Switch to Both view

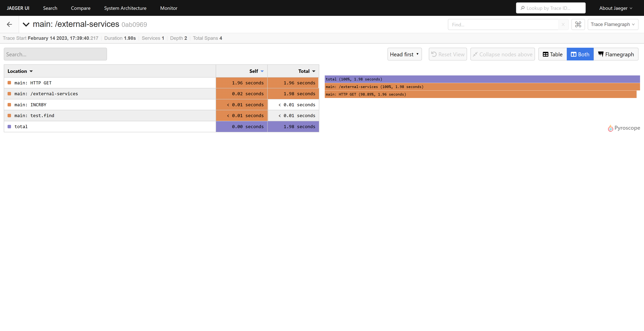[x=580, y=54]
